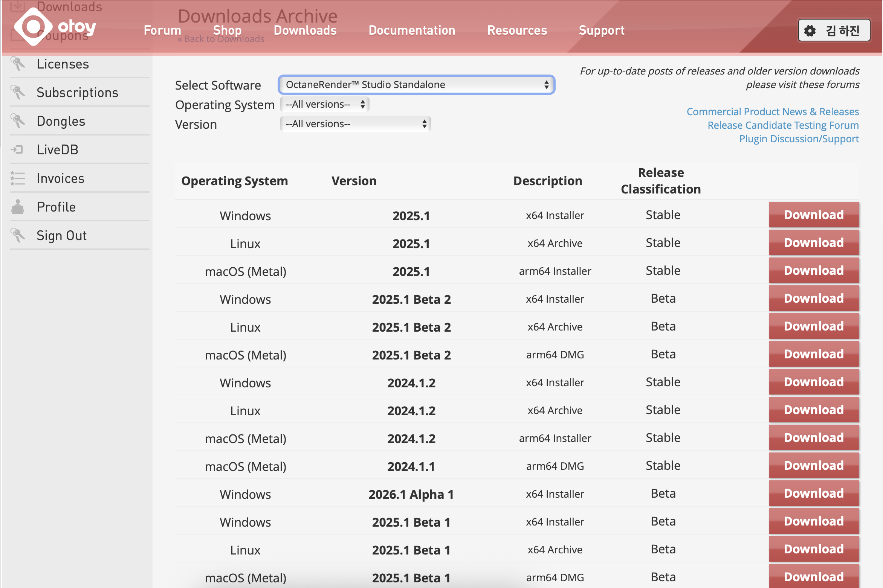Screen dimensions: 883x588
Task: Download Windows 2024.1.2 x64 Installer
Action: pos(814,382)
